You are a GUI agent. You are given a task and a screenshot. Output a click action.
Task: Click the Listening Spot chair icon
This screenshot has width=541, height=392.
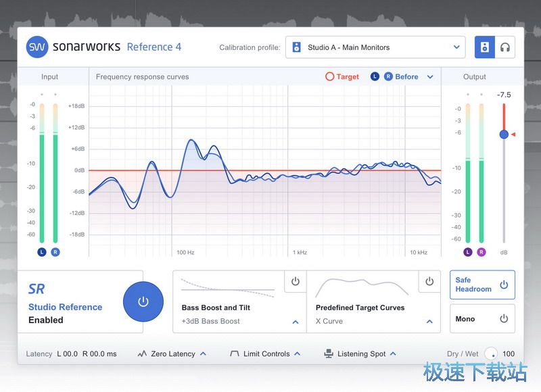(x=328, y=353)
